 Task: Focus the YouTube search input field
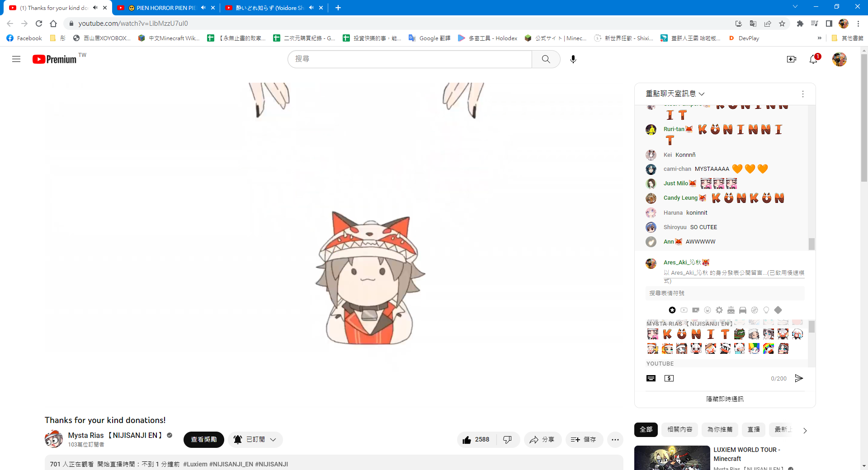(x=410, y=59)
